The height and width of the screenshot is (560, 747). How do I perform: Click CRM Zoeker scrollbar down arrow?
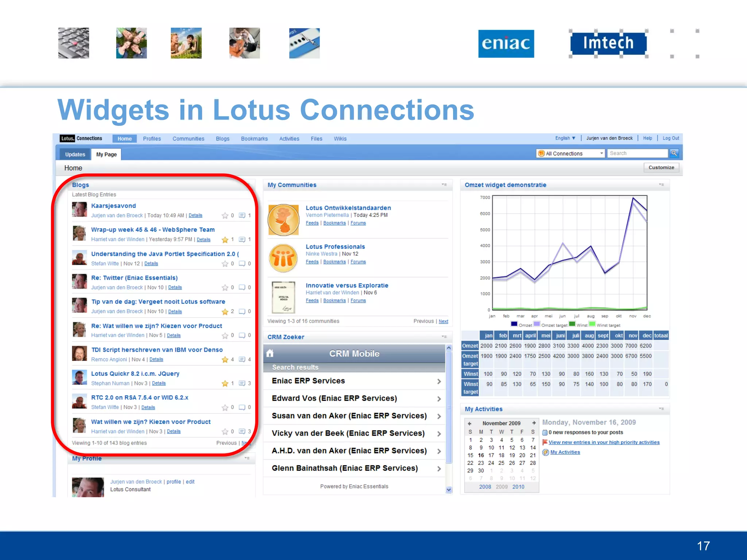point(449,490)
